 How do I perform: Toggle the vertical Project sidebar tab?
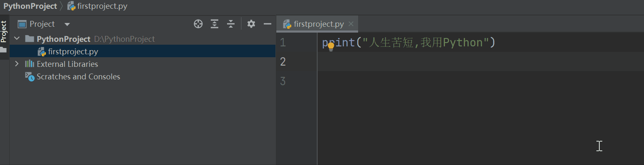4,31
